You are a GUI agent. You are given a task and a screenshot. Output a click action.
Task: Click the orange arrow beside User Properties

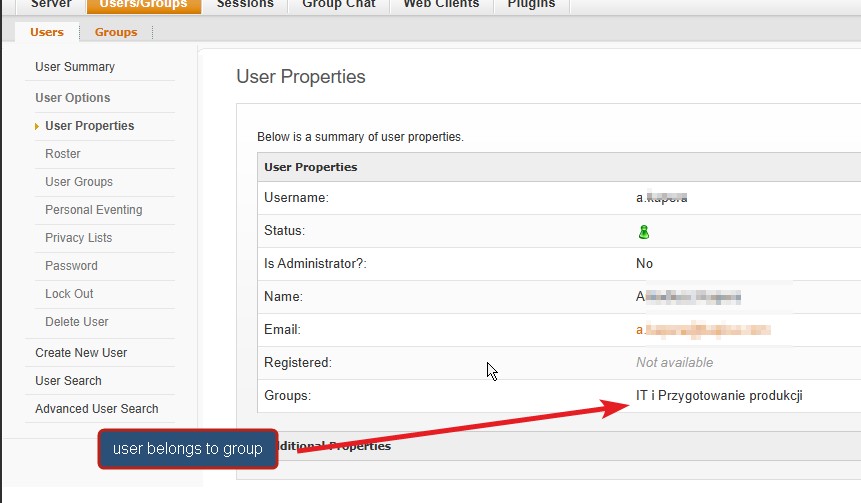37,126
